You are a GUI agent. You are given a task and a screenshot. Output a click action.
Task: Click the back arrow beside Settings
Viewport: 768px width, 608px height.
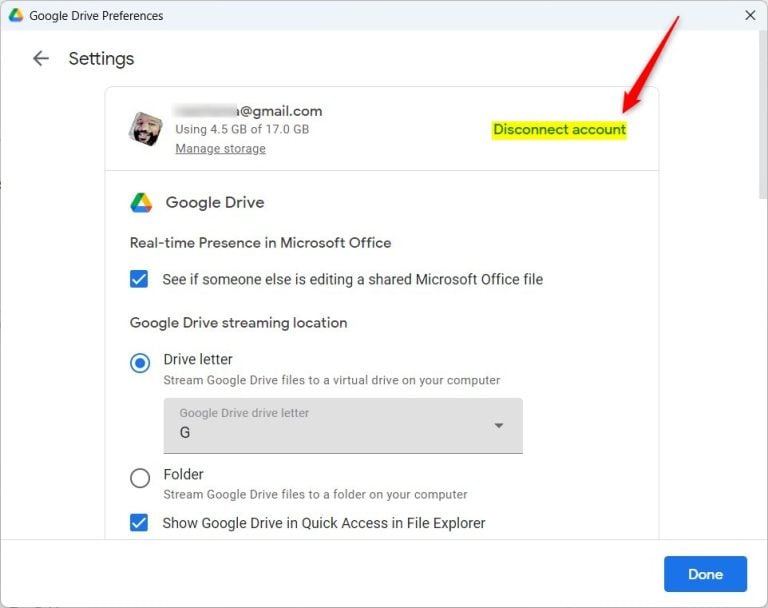tap(41, 59)
